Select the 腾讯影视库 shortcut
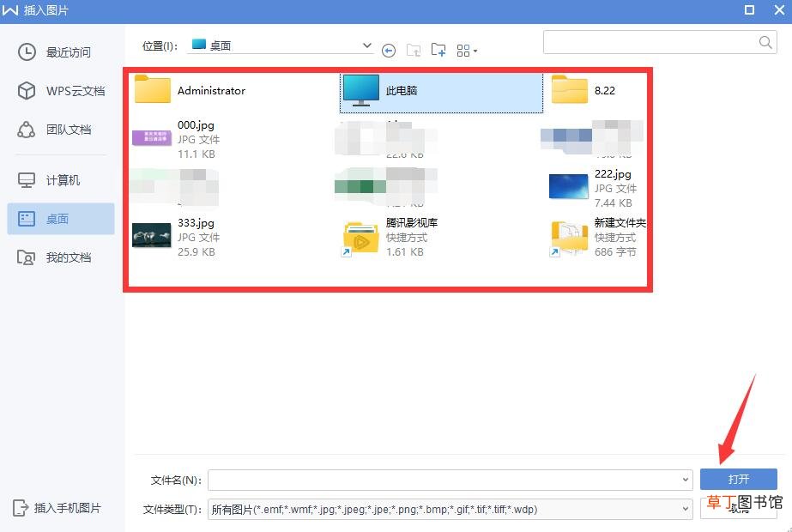The height and width of the screenshot is (532, 792). coord(390,237)
